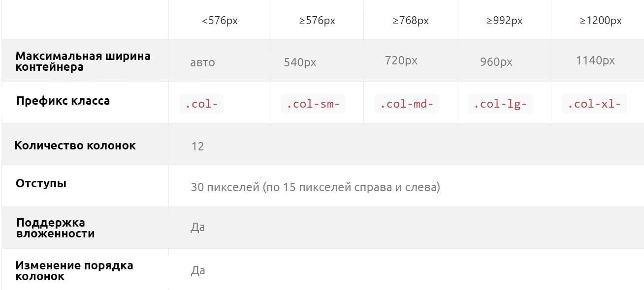Click the 30 пикселей gutter description text
The height and width of the screenshot is (290, 644).
pos(315,187)
